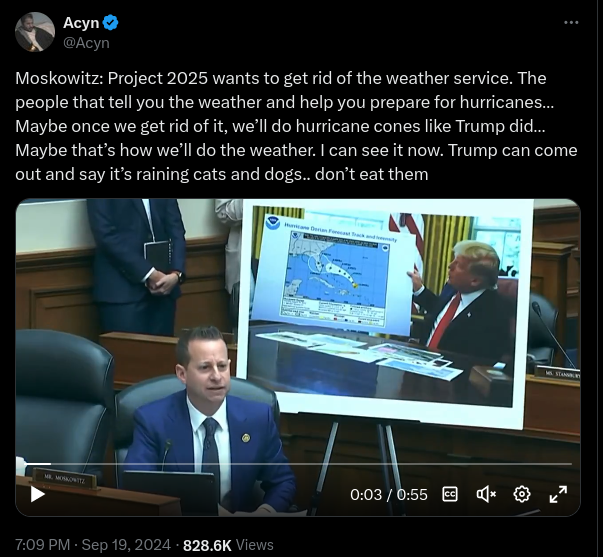Click the blue verified badge beside Acyn
This screenshot has width=603, height=557.
[x=111, y=23]
